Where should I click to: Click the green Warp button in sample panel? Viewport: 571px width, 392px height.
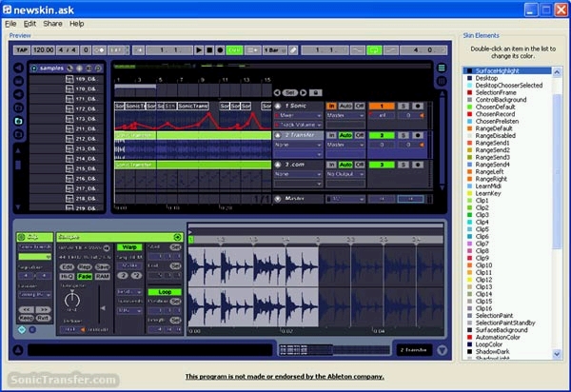coord(129,247)
